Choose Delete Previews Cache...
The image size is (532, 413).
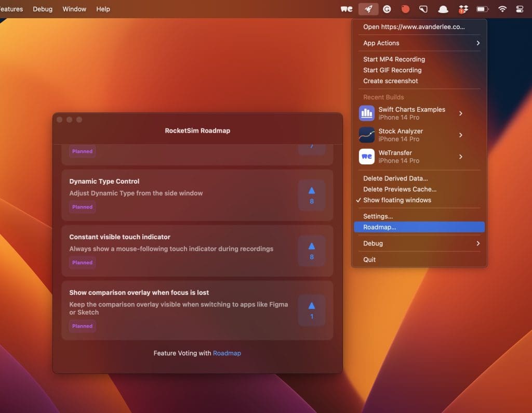419,189
